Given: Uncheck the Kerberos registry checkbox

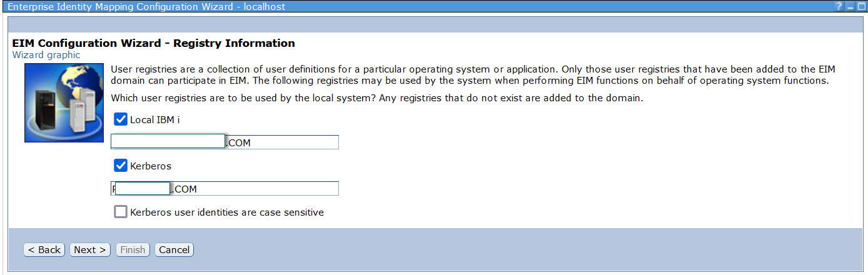Looking at the screenshot, I should pos(121,166).
